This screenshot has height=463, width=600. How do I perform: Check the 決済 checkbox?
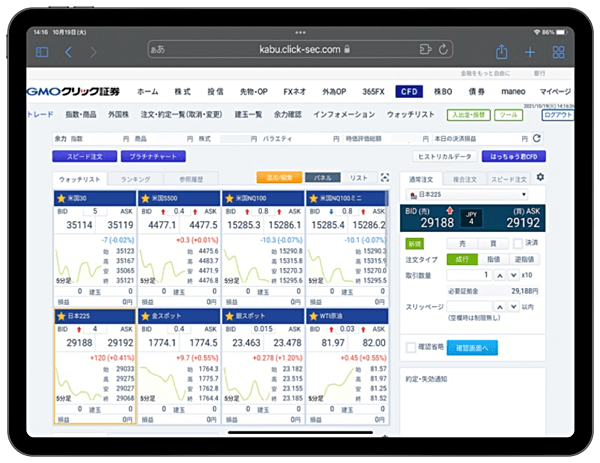[518, 243]
